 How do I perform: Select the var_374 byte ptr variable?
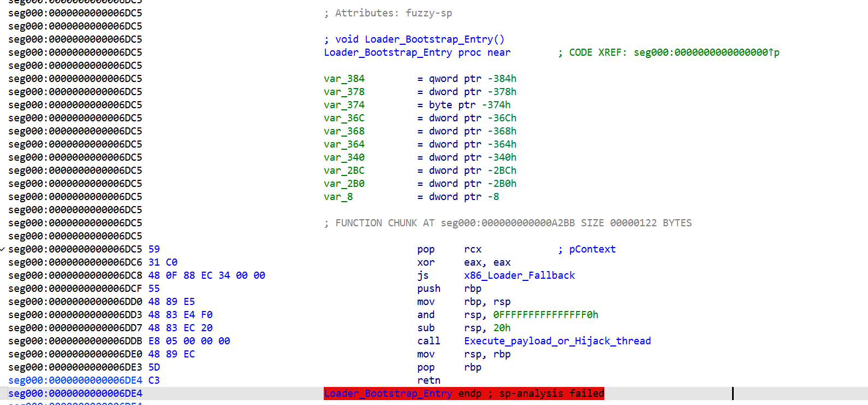pyautogui.click(x=344, y=105)
